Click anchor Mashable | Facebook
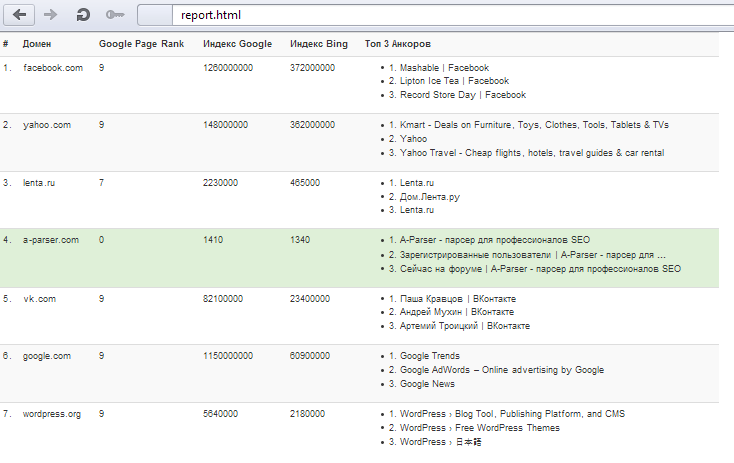Viewport: 734px width, 463px height. pyautogui.click(x=444, y=68)
